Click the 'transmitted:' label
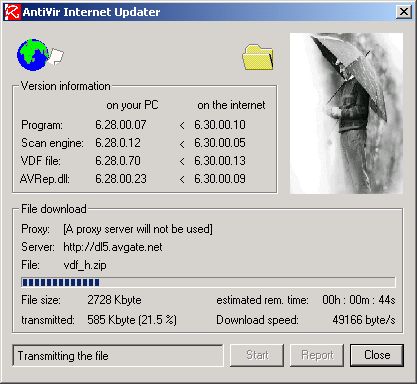Image resolution: width=417 pixels, height=384 pixels. tap(48, 320)
